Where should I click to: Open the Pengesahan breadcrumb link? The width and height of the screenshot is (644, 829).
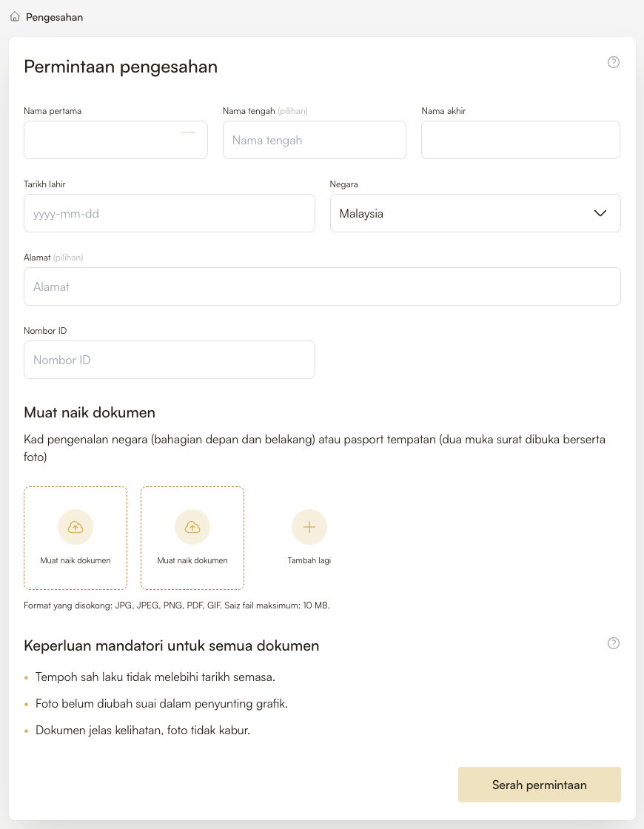click(54, 17)
